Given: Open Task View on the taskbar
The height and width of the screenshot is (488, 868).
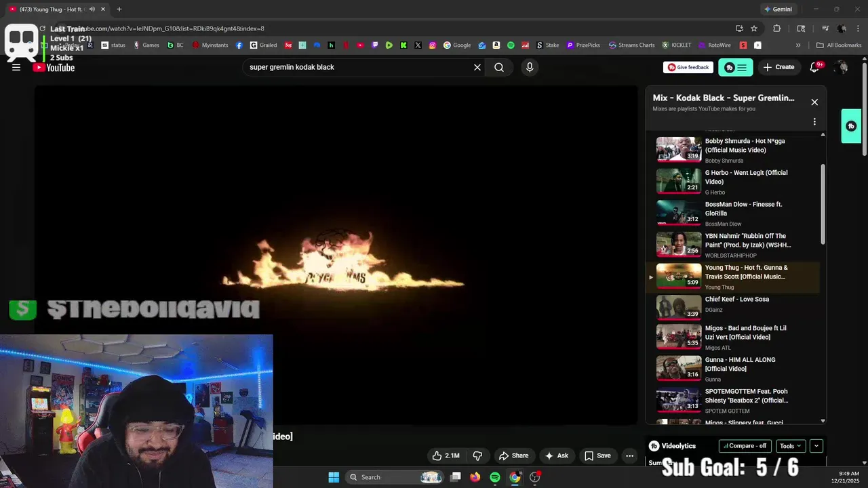Looking at the screenshot, I should (456, 477).
